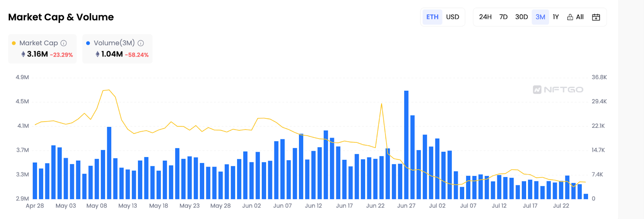Switch currency to USD
Viewport: 644px width, 219px height.
452,17
